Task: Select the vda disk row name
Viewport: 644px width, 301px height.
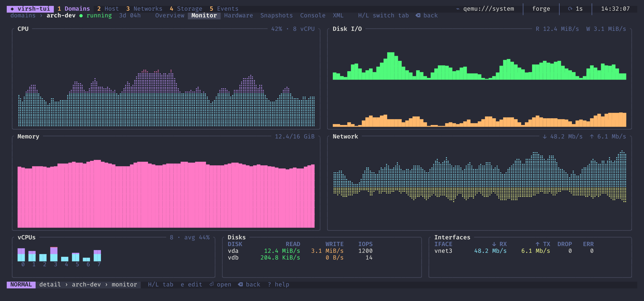Action: click(x=233, y=251)
